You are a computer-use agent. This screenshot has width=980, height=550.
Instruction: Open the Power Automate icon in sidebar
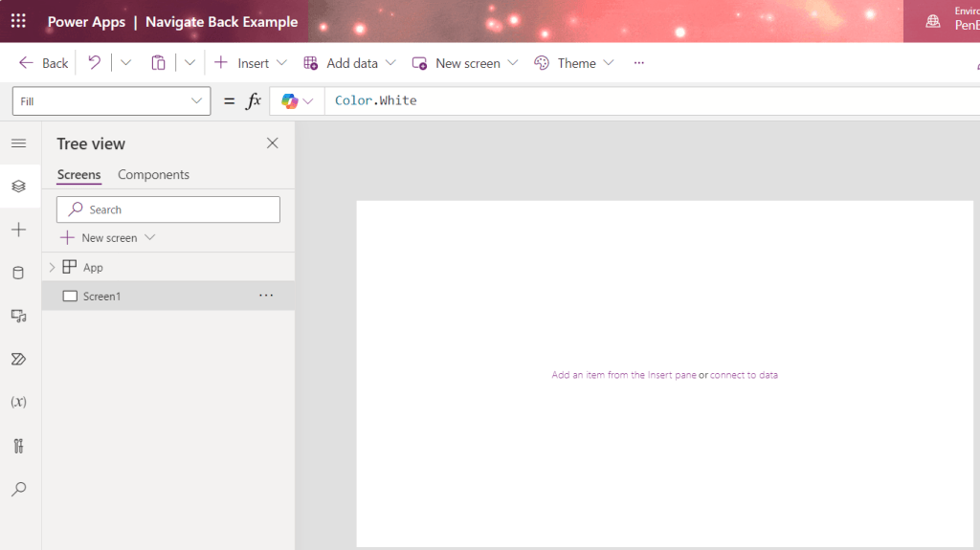coord(18,359)
